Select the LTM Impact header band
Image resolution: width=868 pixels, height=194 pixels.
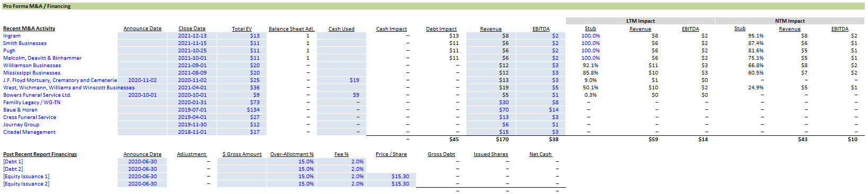640,21
